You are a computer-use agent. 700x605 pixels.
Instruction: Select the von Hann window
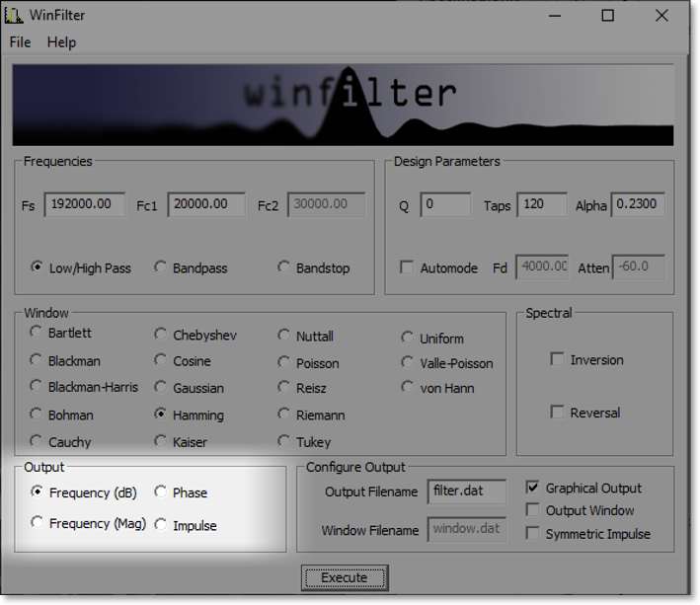coord(408,387)
